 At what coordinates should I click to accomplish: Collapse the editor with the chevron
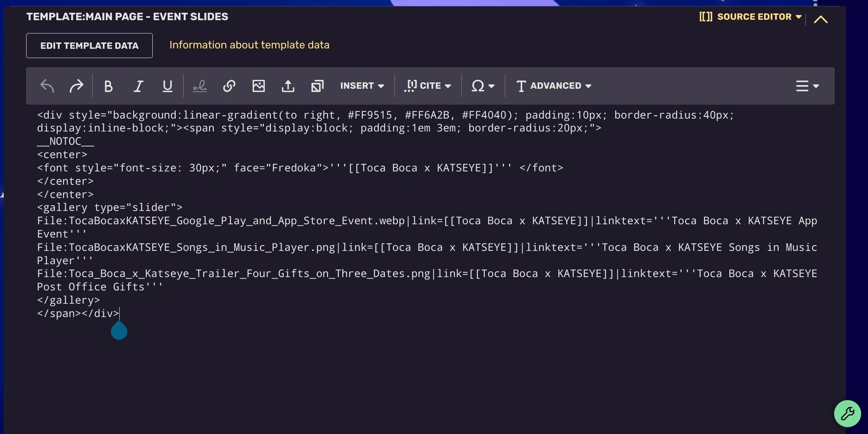pos(821,19)
